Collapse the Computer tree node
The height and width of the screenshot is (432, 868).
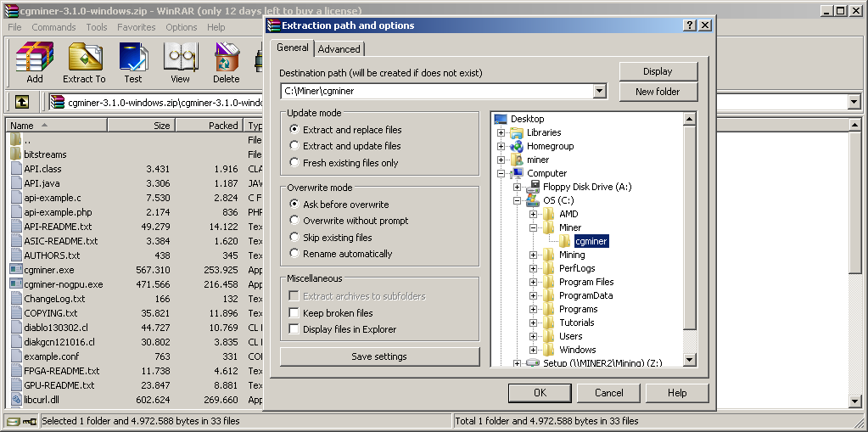click(x=501, y=173)
